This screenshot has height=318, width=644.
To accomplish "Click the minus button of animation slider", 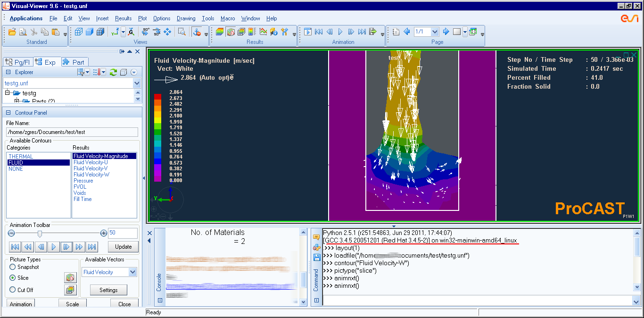I will coord(12,233).
